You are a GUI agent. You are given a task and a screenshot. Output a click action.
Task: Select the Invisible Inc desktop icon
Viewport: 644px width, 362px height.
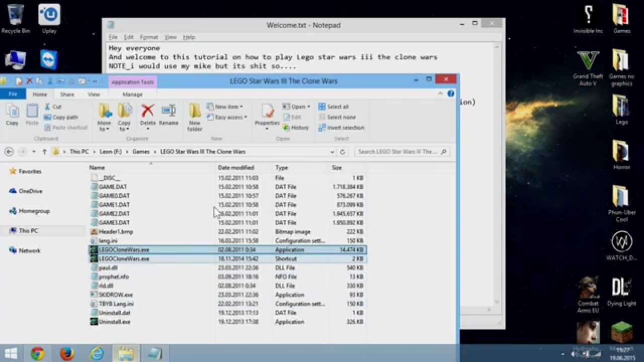(x=588, y=19)
